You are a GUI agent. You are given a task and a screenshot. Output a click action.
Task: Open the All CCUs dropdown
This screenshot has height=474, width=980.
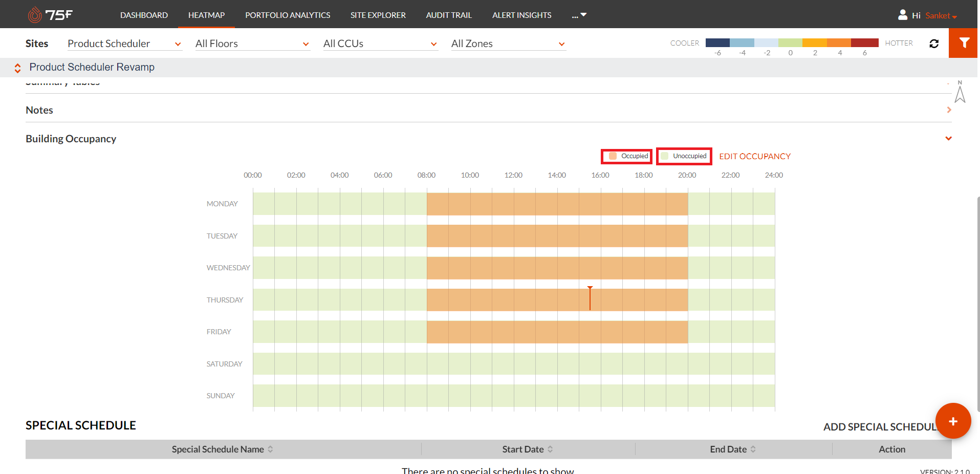pos(380,44)
